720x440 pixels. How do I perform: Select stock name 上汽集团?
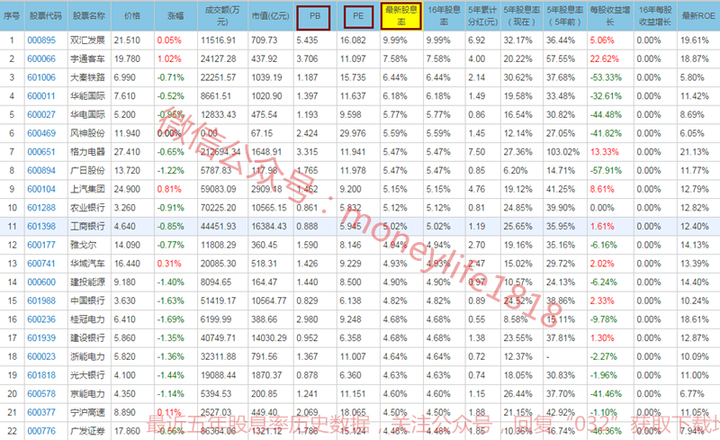88,189
